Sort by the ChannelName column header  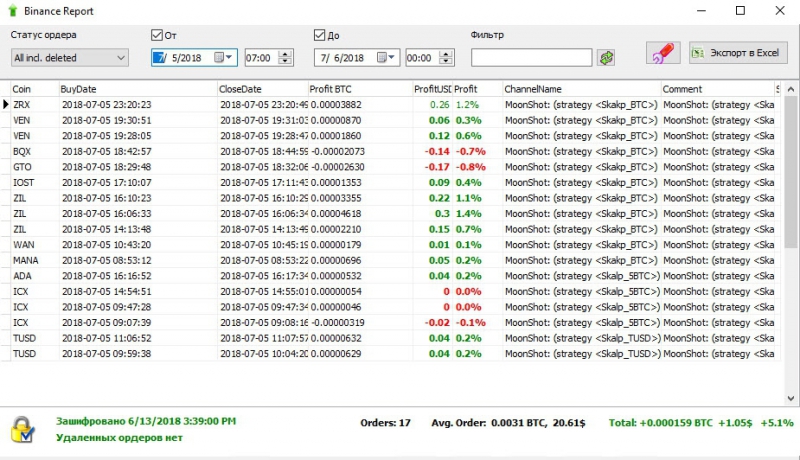[x=582, y=89]
